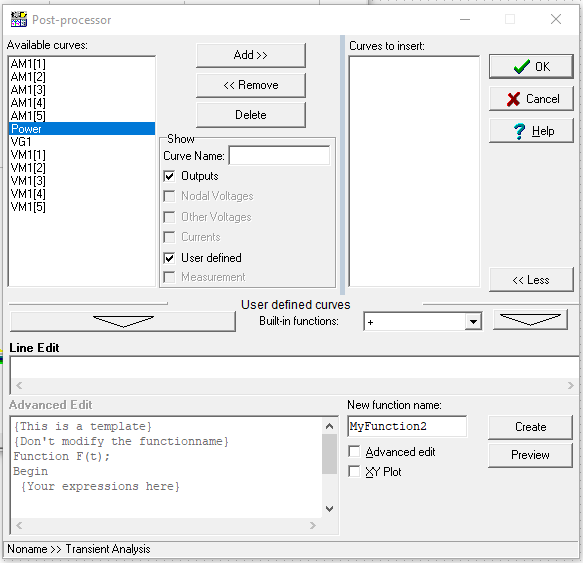This screenshot has height=563, width=583.
Task: Click the Add >> button
Action: [x=251, y=55]
